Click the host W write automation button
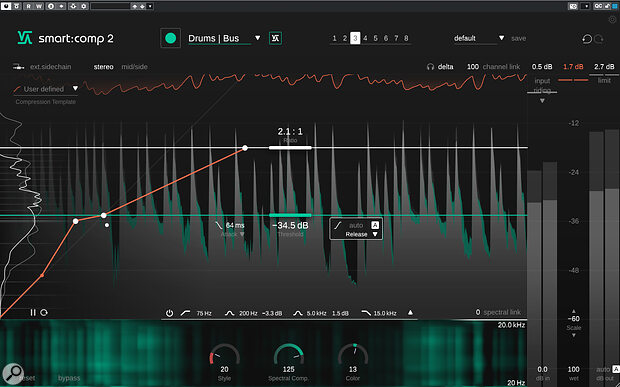Screen dimensions: 620x387 click(39, 6)
